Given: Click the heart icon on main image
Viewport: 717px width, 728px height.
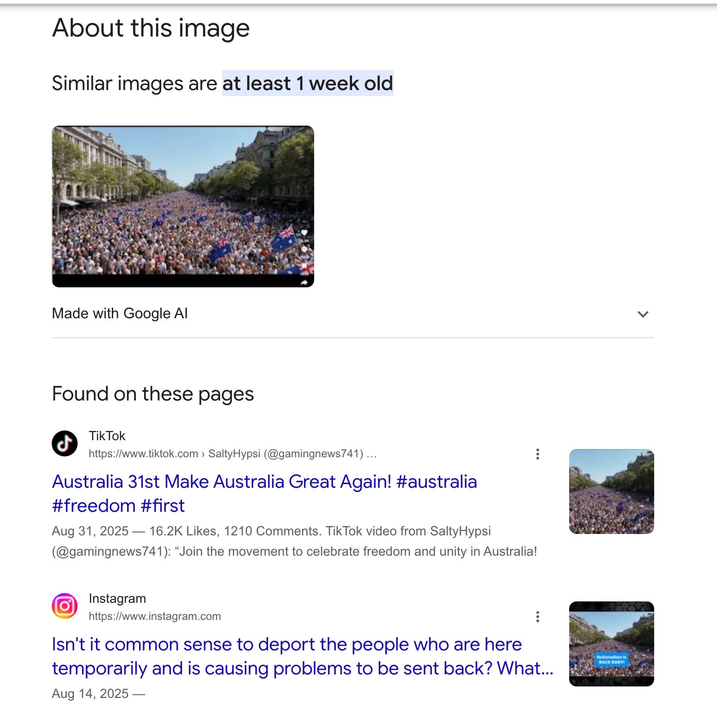Looking at the screenshot, I should click(304, 233).
